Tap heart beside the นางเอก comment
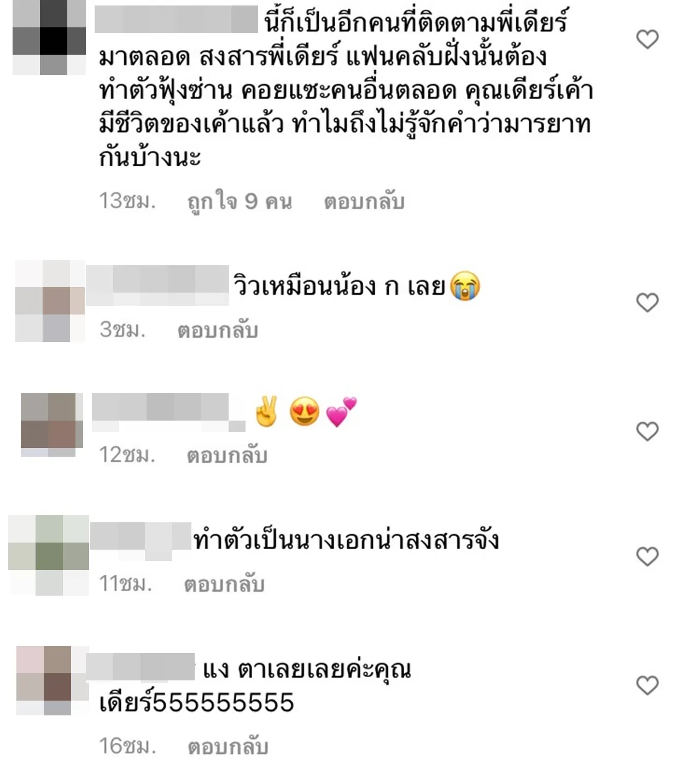This screenshot has height=775, width=700. point(647,556)
